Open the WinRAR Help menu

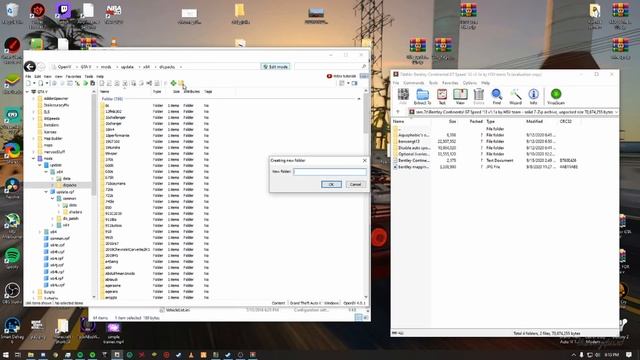pos(485,83)
